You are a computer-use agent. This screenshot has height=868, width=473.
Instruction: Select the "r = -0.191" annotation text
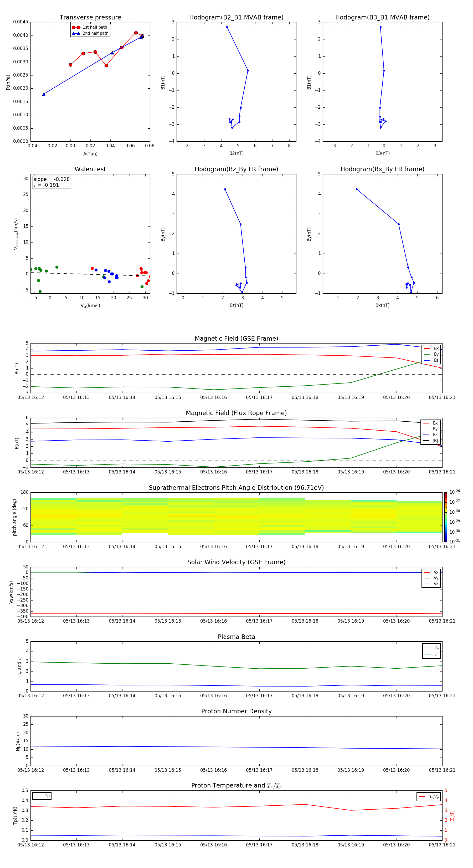(47, 185)
